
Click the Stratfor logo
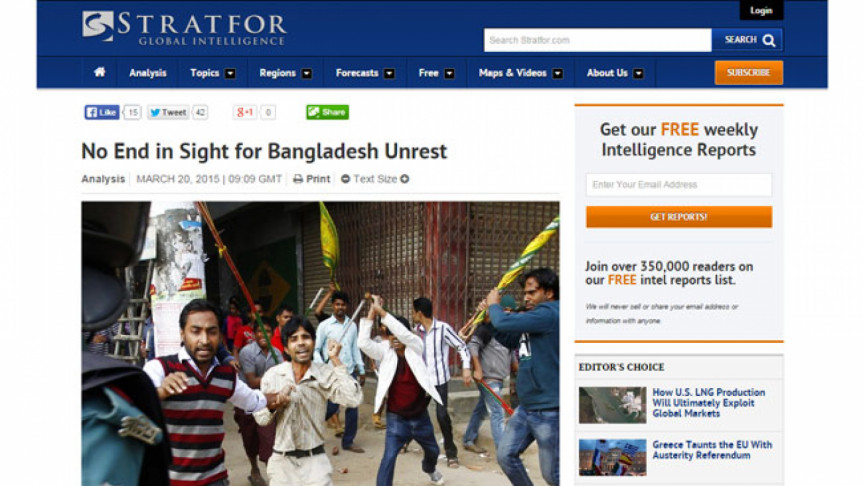pos(184,28)
